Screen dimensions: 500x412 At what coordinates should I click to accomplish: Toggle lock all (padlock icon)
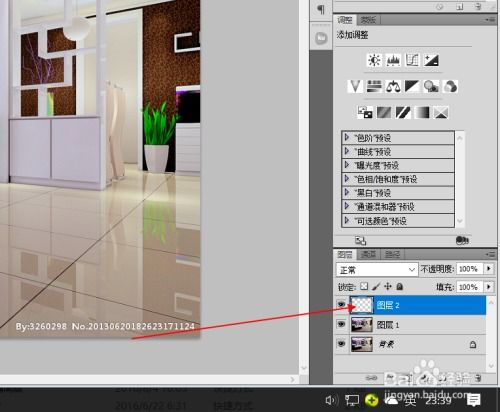point(400,286)
